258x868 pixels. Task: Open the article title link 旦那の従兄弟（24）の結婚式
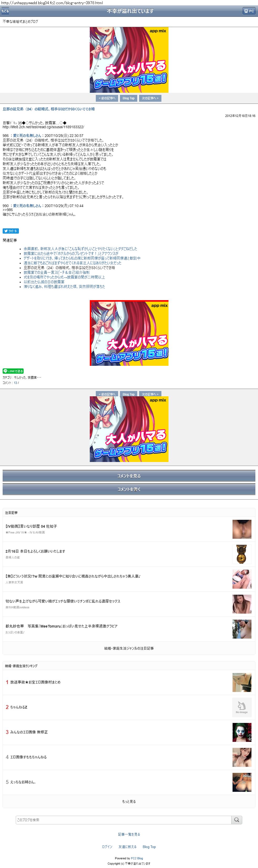pyautogui.click(x=49, y=109)
